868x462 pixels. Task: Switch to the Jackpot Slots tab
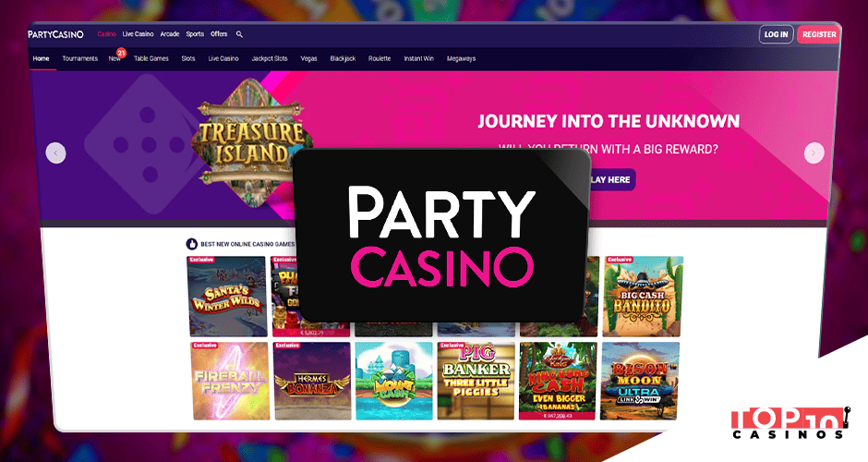click(x=270, y=59)
